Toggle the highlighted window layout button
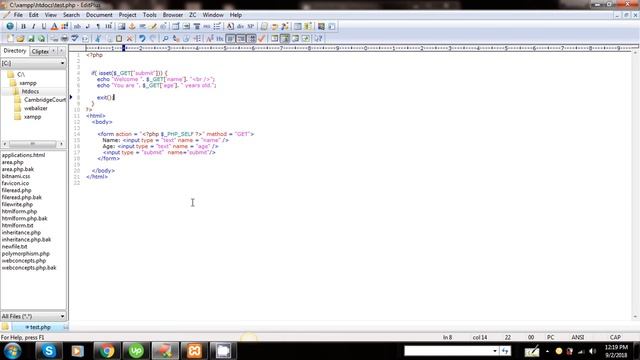640x360 pixels. click(285, 38)
